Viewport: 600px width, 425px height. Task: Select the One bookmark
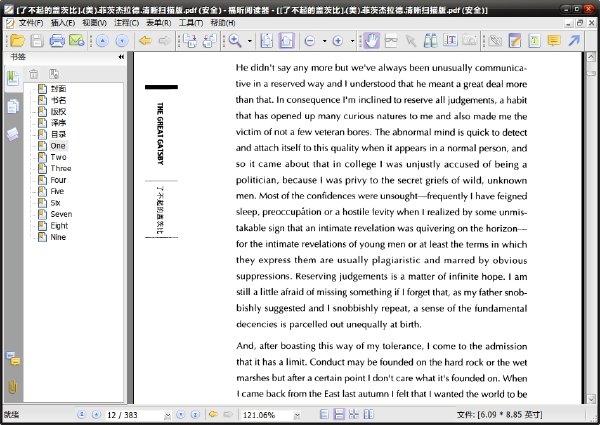(x=58, y=146)
